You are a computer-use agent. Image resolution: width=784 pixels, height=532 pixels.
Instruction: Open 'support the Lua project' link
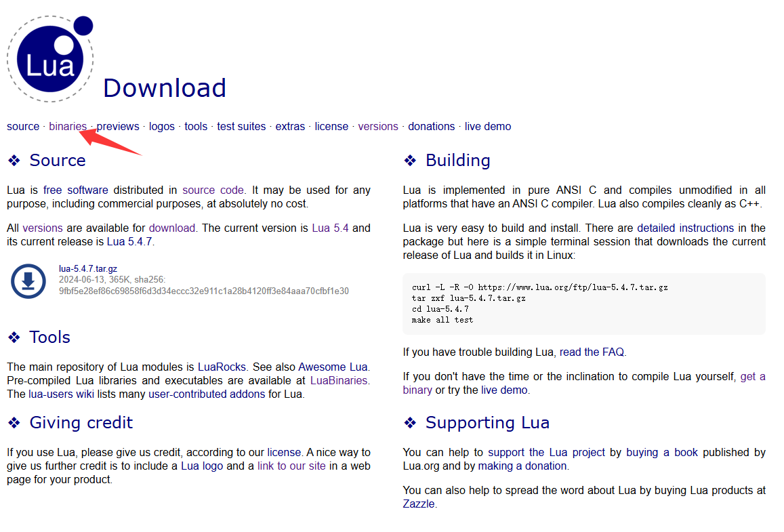(x=547, y=453)
